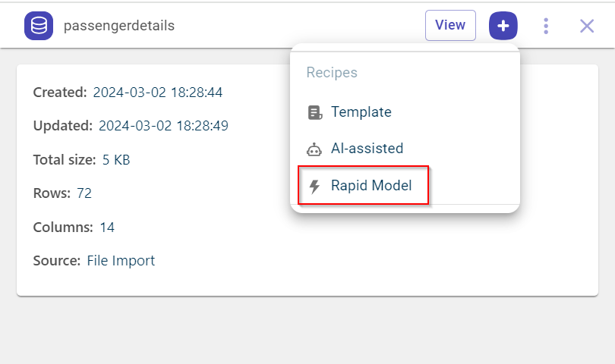Click the Created timestamp value
Screen dimensions: 615x364
157,93
